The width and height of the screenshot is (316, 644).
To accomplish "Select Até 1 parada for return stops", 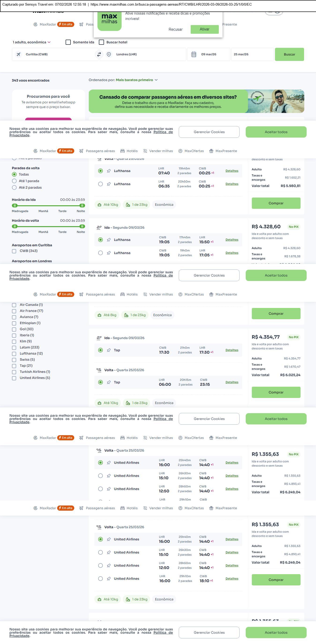I will click(14, 181).
